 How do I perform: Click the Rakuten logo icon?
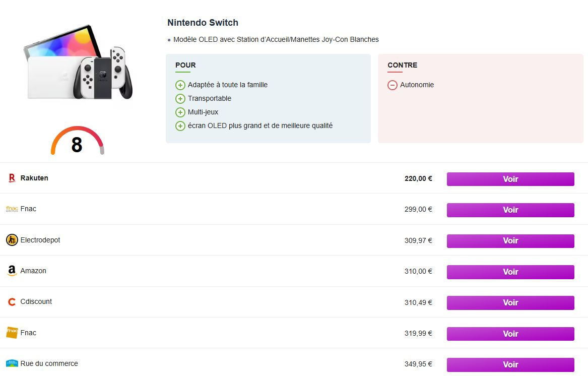(x=12, y=178)
